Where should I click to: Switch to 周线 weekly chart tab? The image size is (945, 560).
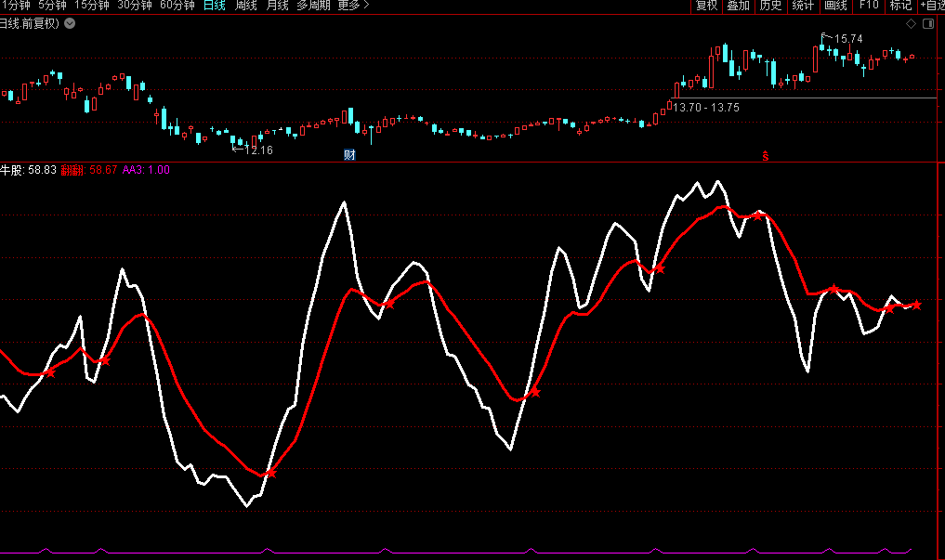click(x=246, y=6)
